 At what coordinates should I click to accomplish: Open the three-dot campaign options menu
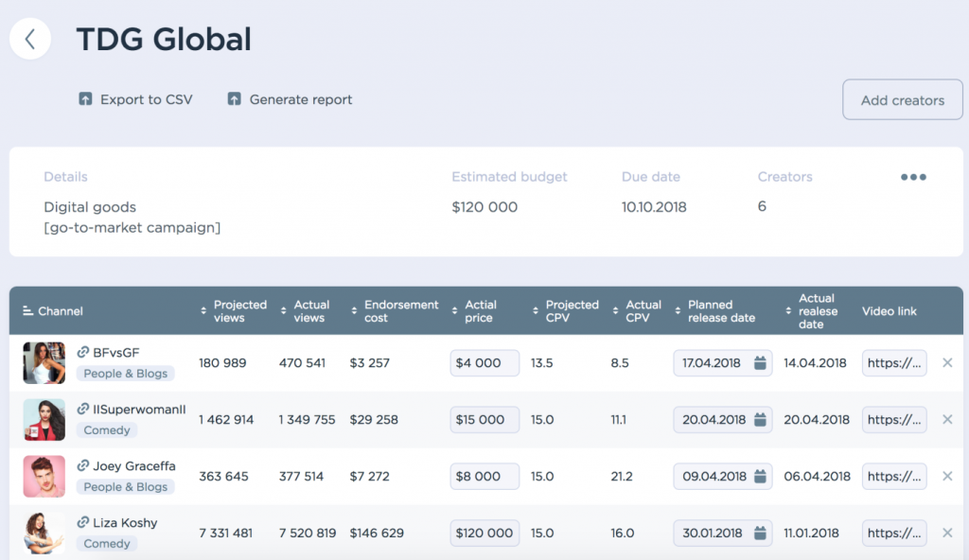pyautogui.click(x=912, y=178)
